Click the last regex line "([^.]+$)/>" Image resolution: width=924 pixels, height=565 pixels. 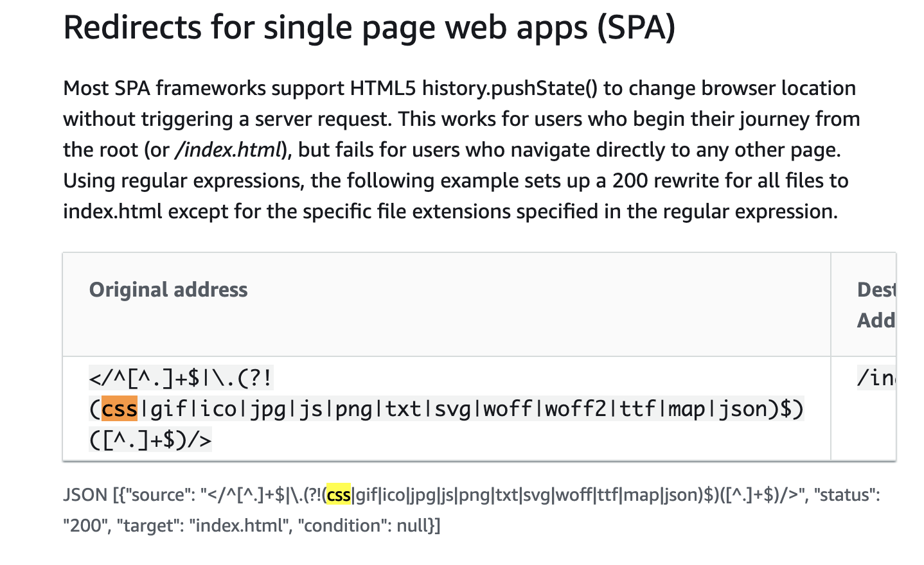[150, 440]
